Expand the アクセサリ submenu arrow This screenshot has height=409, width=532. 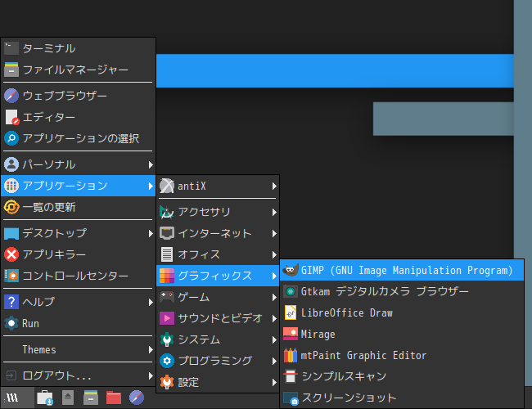coord(274,213)
